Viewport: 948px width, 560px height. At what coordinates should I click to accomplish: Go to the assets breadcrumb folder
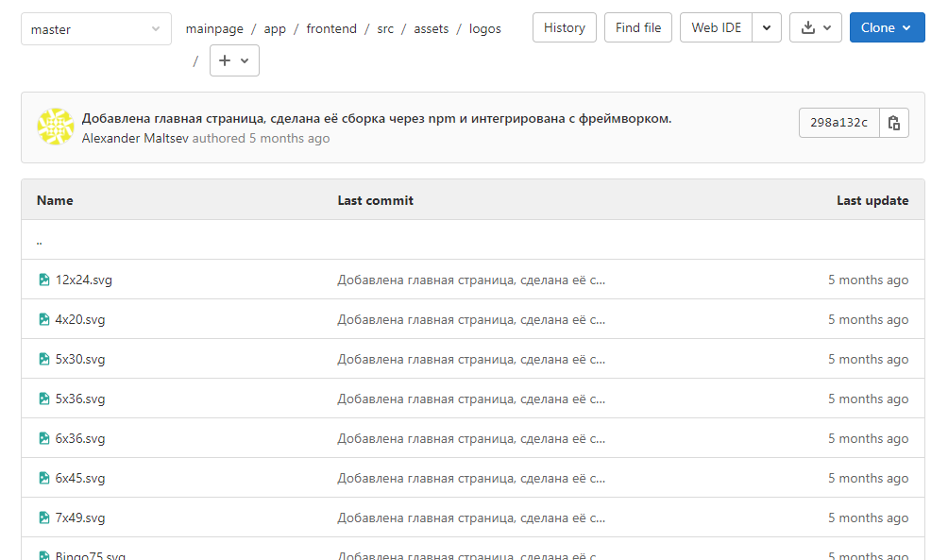432,29
